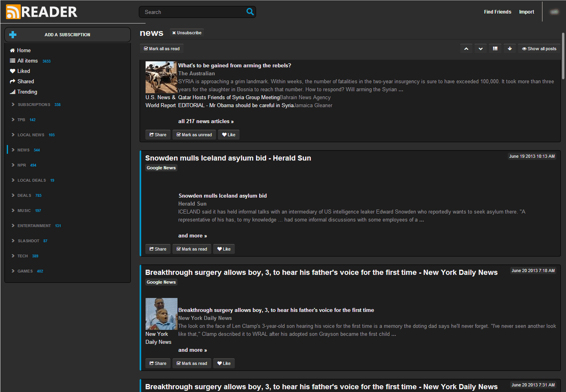The height and width of the screenshot is (392, 566).
Task: Open Google News tag under 7:18 AM surgery article
Action: click(161, 282)
